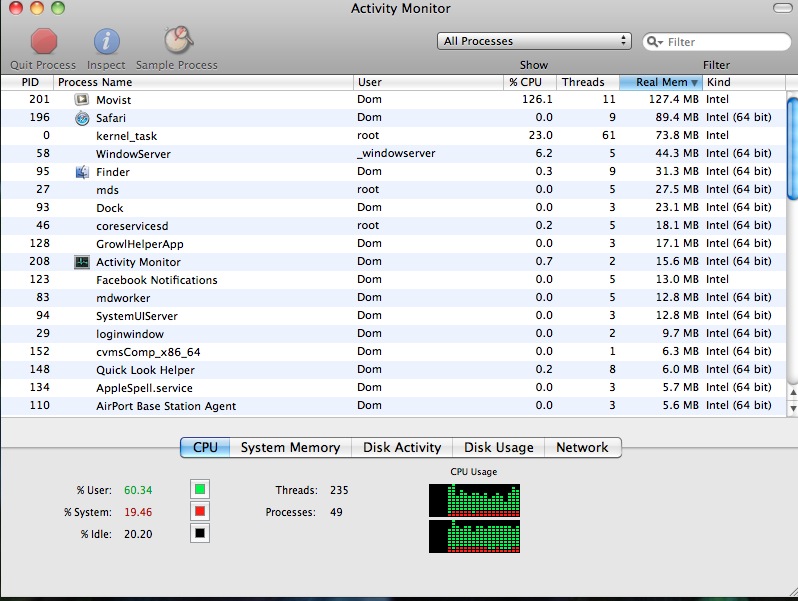The width and height of the screenshot is (798, 601).
Task: Click the Quit Process stop-sign icon
Action: [44, 42]
